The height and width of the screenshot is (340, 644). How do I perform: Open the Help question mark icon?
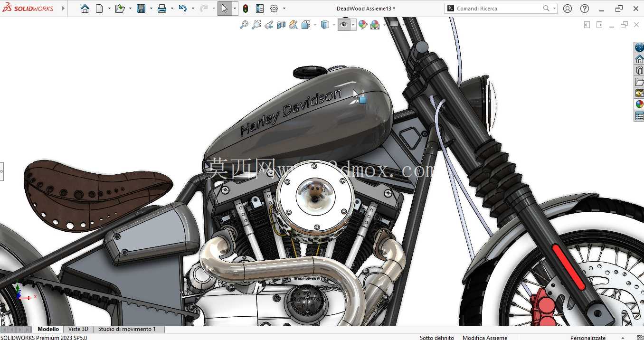pos(585,9)
